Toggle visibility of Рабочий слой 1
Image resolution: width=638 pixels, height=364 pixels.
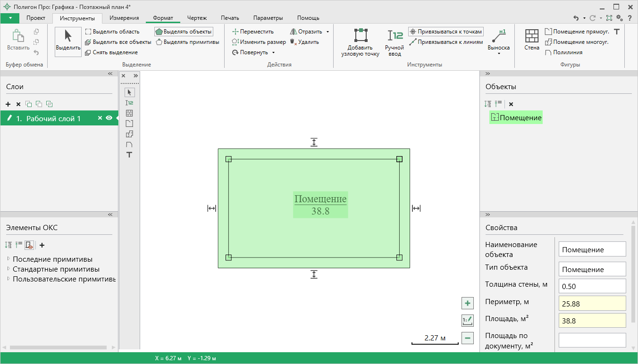[x=109, y=118]
